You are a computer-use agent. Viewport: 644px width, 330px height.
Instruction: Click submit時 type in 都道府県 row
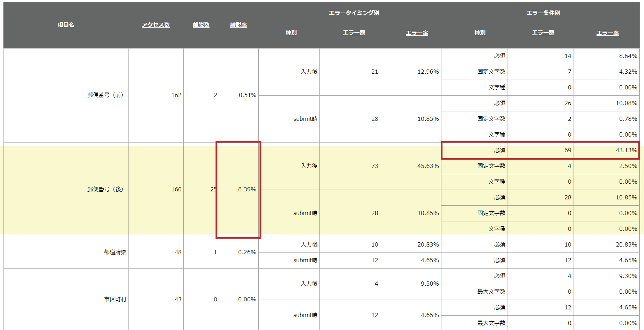point(305,260)
